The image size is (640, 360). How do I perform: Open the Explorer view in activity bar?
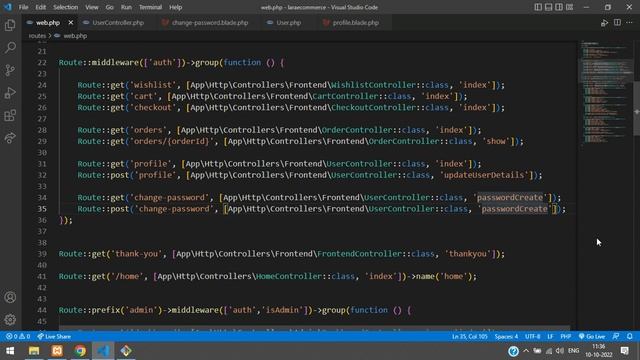[10, 25]
